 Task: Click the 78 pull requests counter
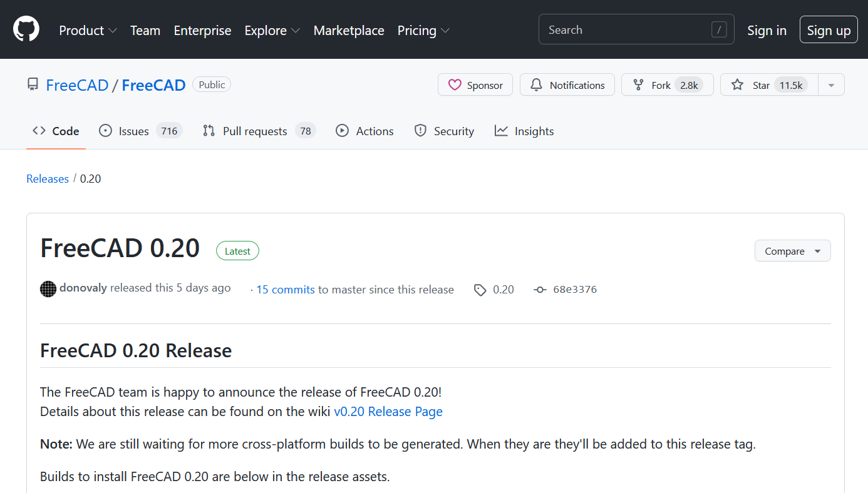[306, 131]
